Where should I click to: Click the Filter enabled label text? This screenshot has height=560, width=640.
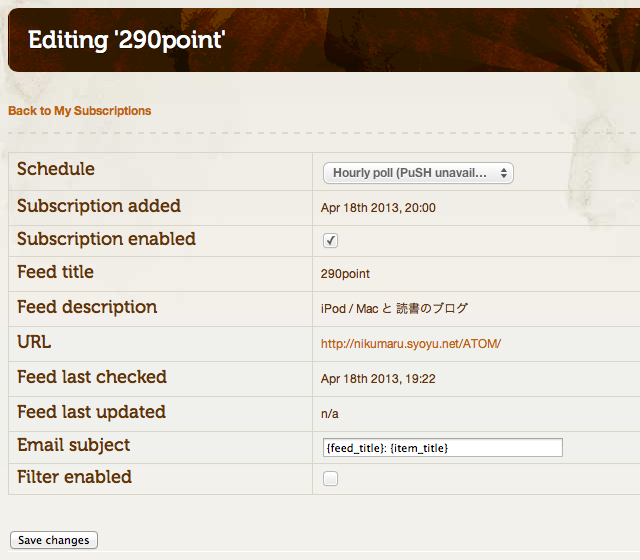tap(74, 477)
